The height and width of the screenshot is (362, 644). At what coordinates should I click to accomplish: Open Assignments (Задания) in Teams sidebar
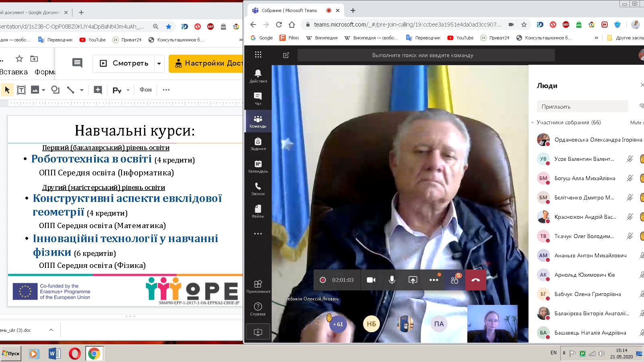258,144
